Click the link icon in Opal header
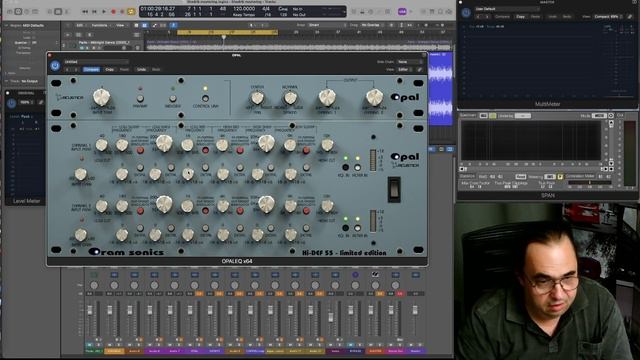640x360 pixels. point(419,69)
